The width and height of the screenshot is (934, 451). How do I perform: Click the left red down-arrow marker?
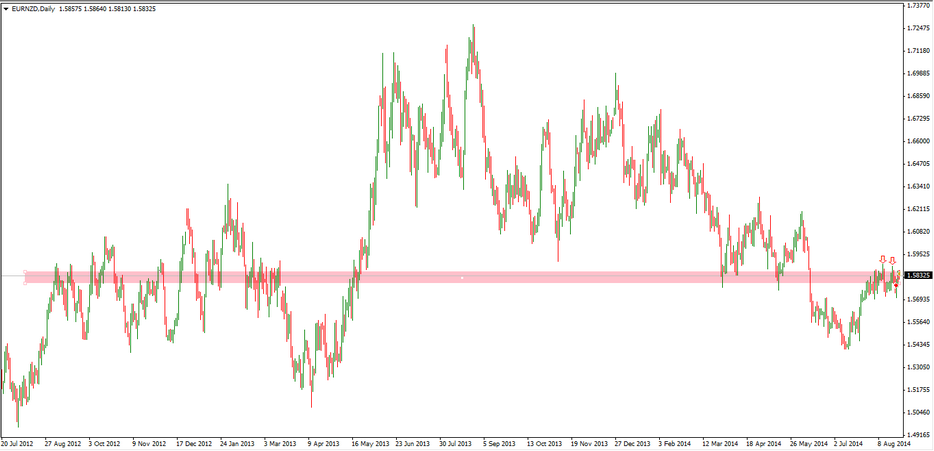(882, 260)
